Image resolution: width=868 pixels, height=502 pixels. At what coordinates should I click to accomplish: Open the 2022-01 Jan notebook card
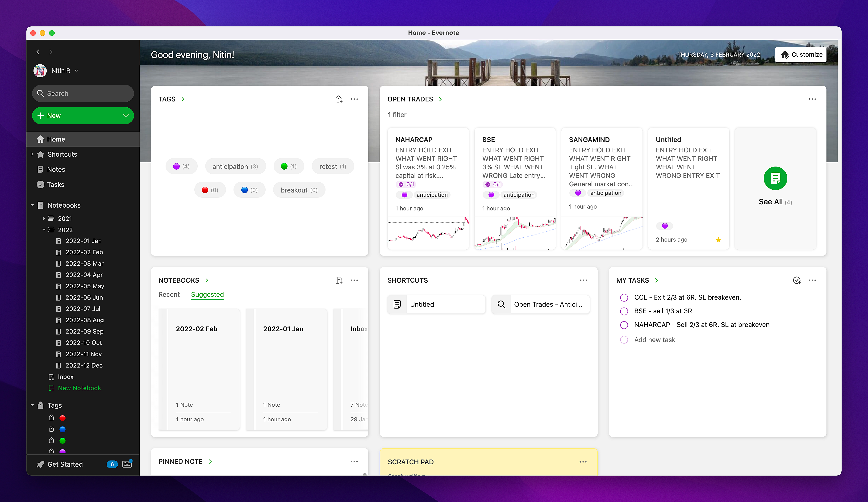[287, 370]
